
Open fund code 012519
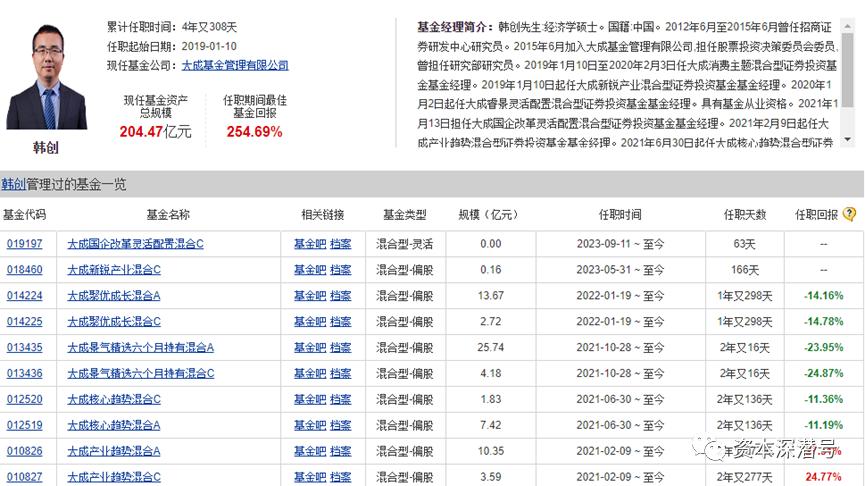tap(24, 425)
